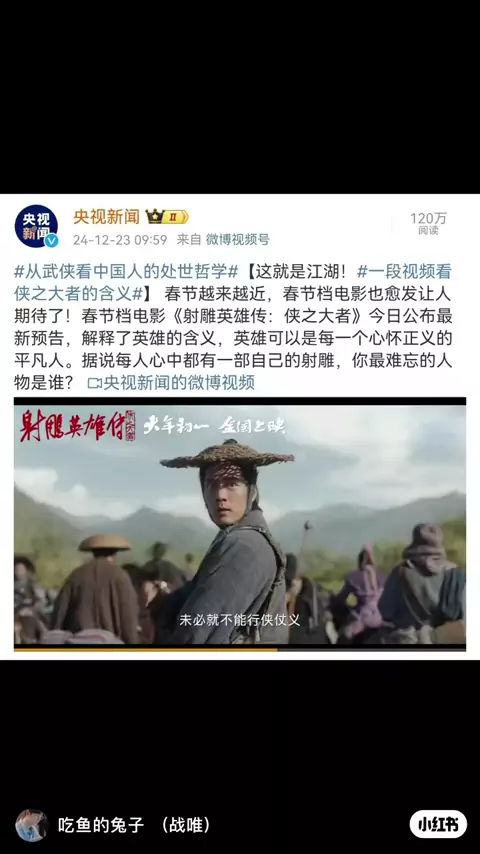Open hashtag 从武侠看中国人的处世哲学

[126, 271]
